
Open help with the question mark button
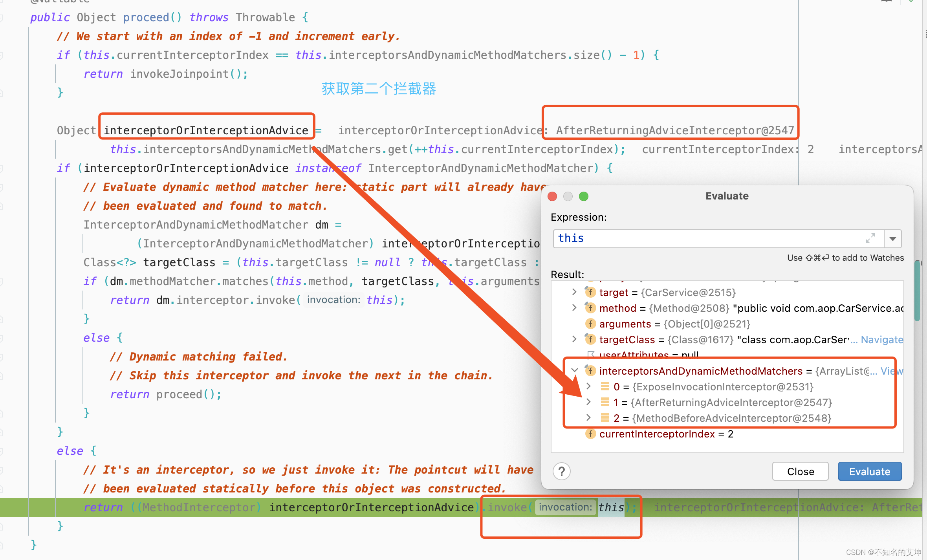pos(562,471)
